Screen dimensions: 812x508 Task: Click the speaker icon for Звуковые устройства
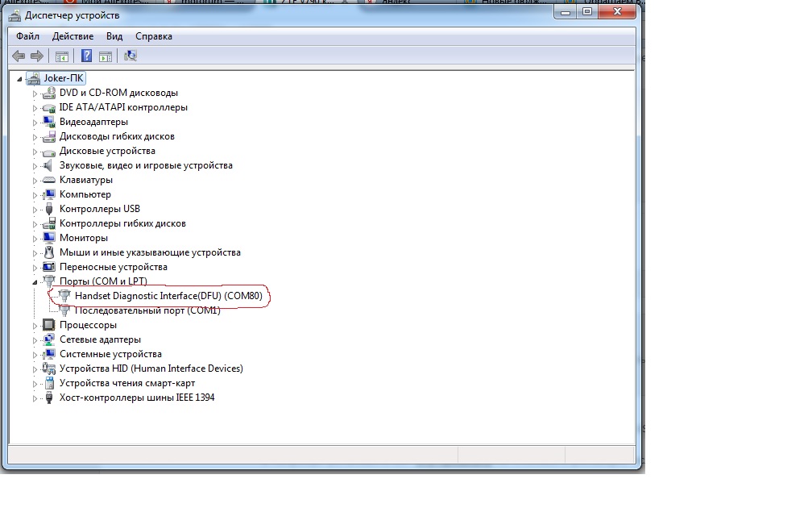coord(48,165)
